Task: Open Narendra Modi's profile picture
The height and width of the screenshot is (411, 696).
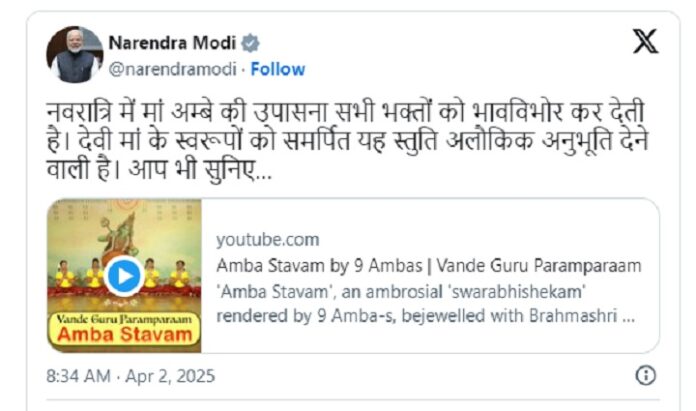Action: coord(75,55)
